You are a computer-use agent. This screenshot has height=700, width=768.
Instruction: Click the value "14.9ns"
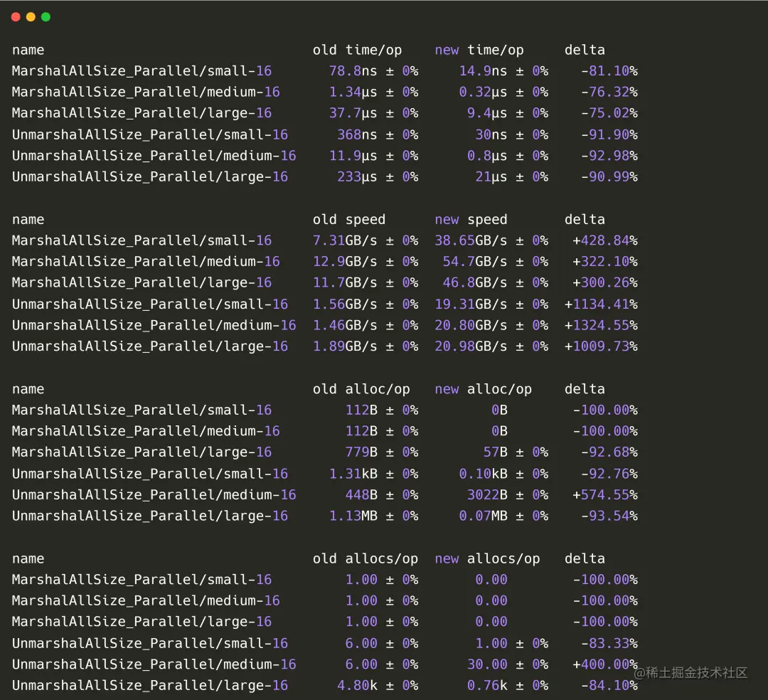point(483,71)
